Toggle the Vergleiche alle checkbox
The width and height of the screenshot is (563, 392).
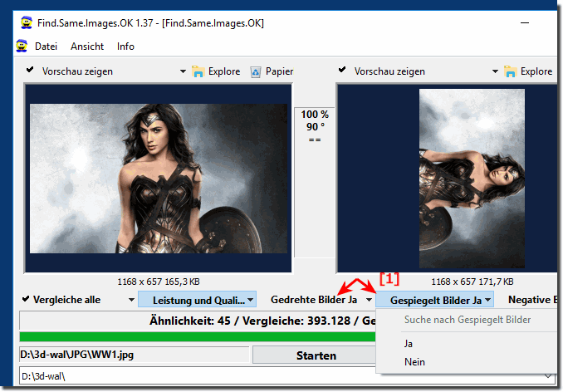click(x=26, y=299)
